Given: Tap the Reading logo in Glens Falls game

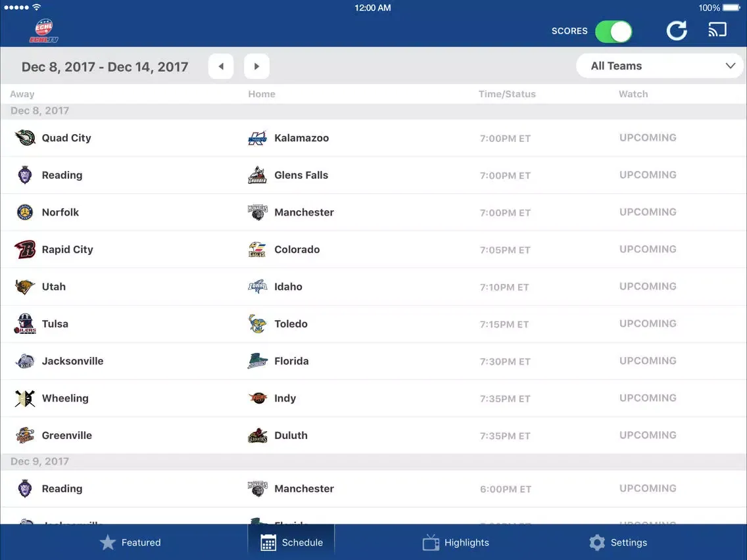Looking at the screenshot, I should pyautogui.click(x=25, y=175).
